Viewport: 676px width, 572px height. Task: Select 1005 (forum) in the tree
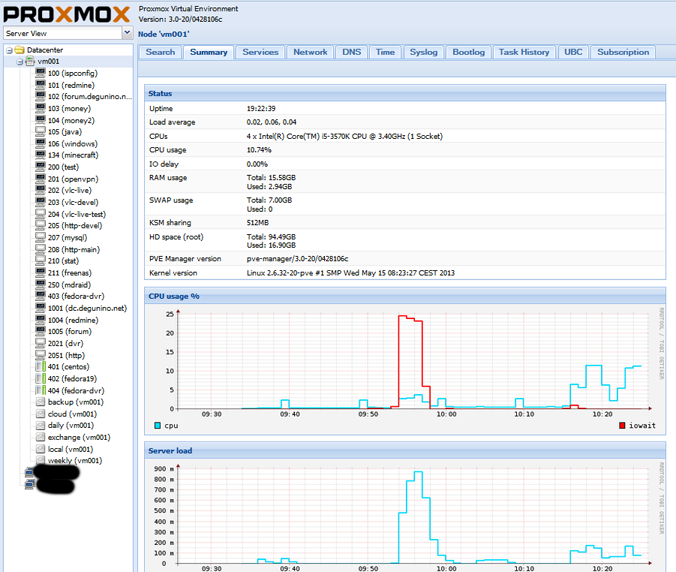pyautogui.click(x=70, y=331)
